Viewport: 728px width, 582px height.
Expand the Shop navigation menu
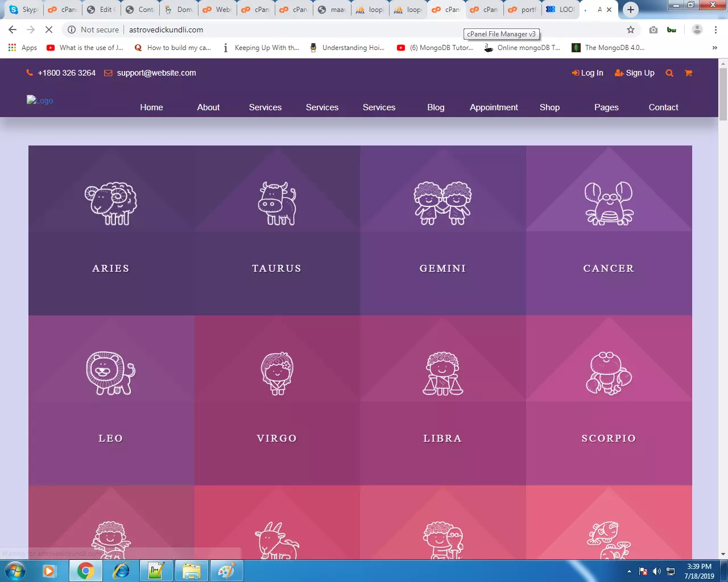pos(549,107)
